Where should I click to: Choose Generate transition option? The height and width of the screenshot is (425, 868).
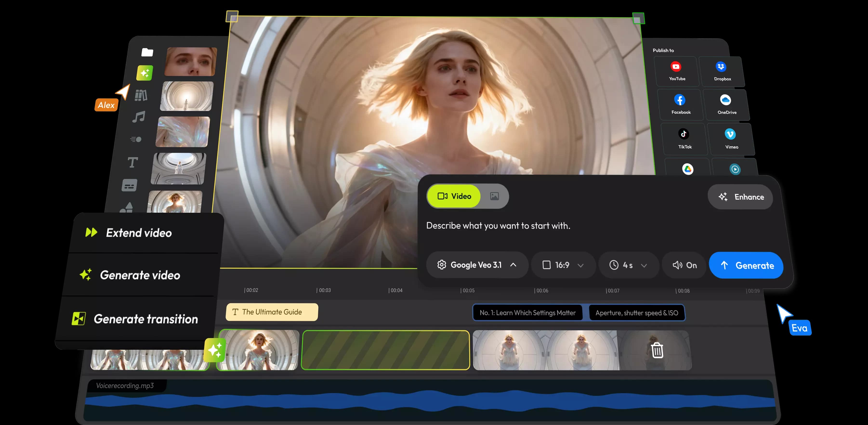coord(135,319)
